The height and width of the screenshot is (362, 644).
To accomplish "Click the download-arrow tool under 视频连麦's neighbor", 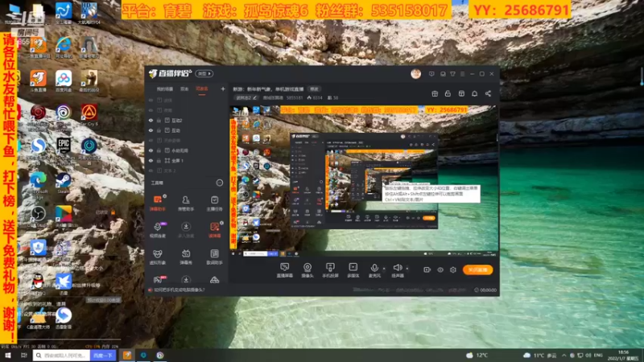I will click(x=186, y=230).
